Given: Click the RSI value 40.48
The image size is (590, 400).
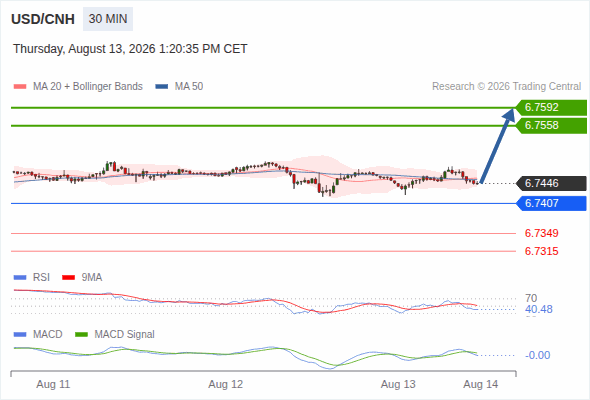Looking at the screenshot, I should (x=539, y=310).
